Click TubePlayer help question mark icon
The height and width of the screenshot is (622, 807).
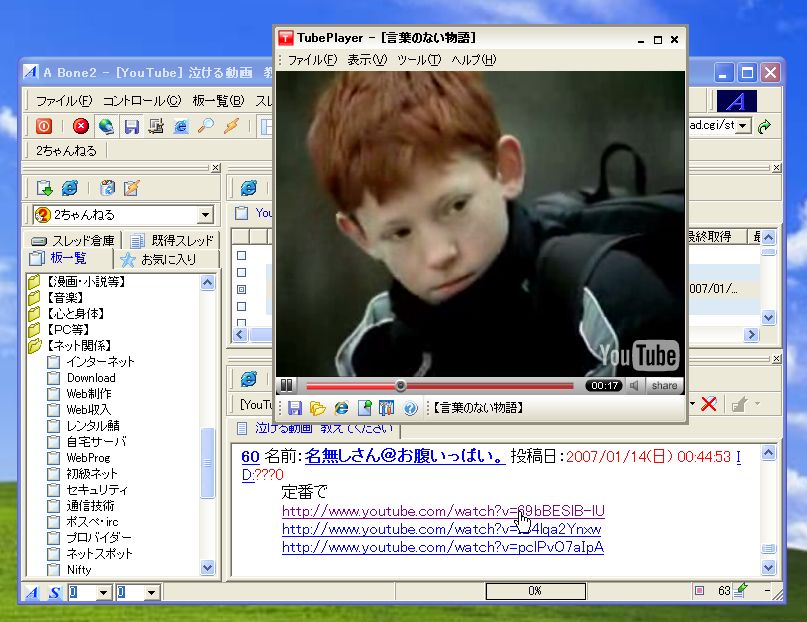(x=410, y=408)
